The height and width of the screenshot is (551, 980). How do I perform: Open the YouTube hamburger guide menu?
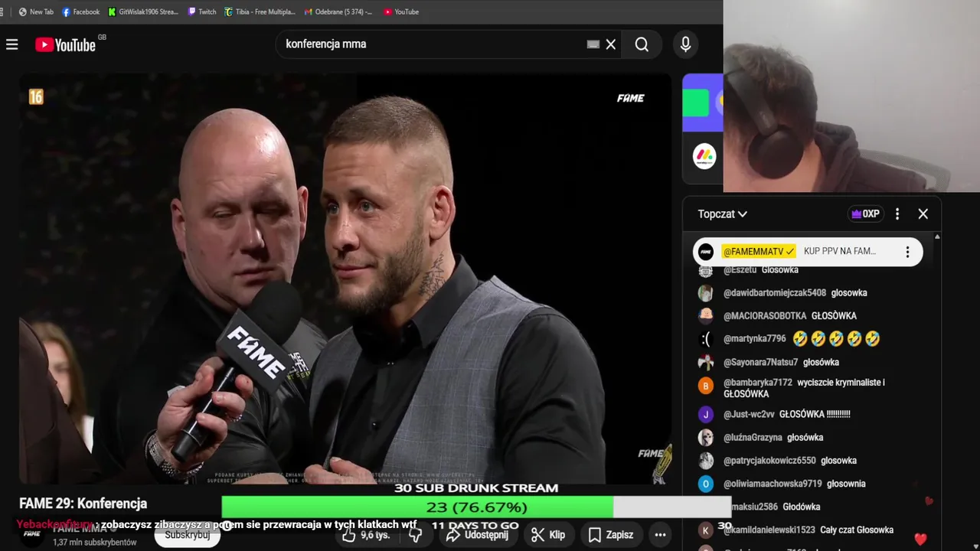12,44
